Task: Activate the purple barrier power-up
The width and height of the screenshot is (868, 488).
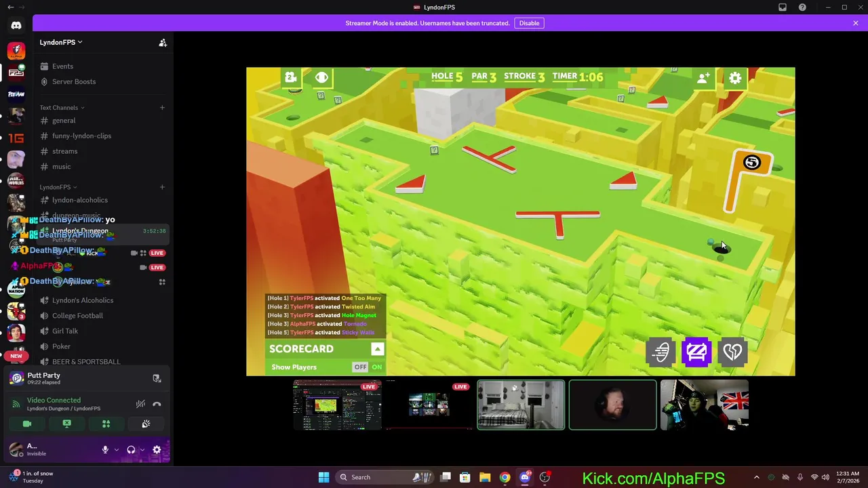Action: click(x=696, y=352)
